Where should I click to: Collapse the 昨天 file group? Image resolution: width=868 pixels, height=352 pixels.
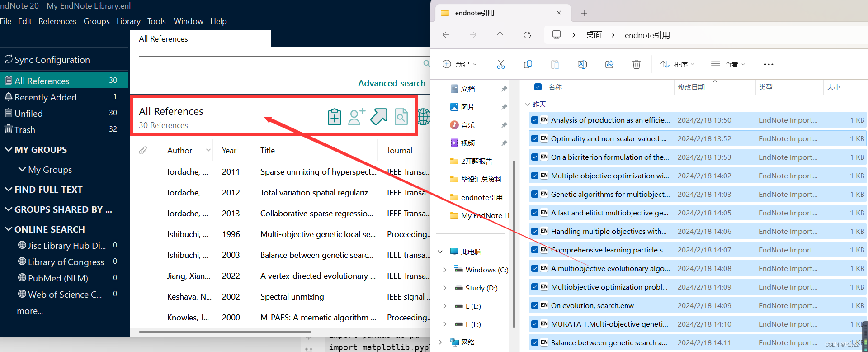pyautogui.click(x=527, y=104)
